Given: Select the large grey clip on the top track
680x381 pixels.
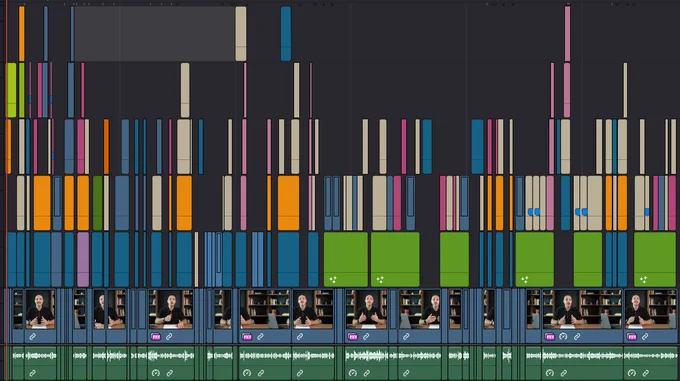Looking at the screenshot, I should click(x=154, y=33).
